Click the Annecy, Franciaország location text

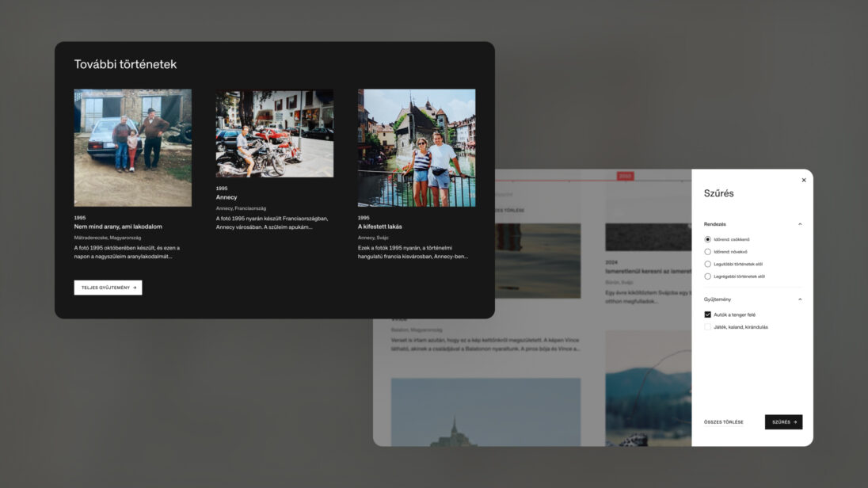(241, 208)
